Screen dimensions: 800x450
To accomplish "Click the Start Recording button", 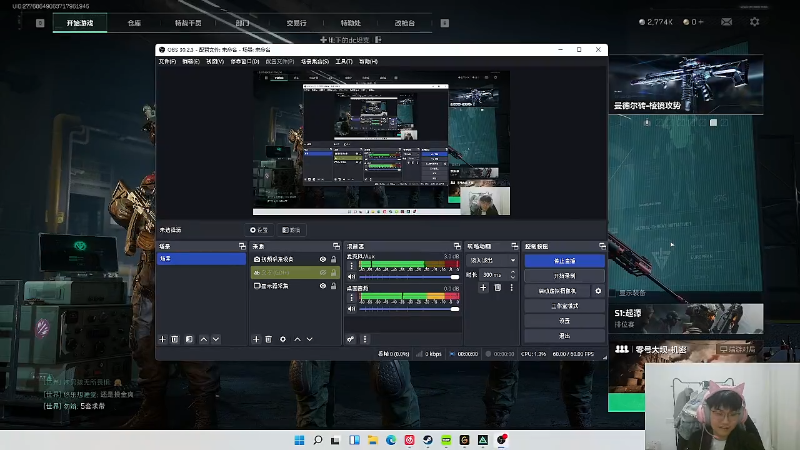I will pyautogui.click(x=564, y=276).
